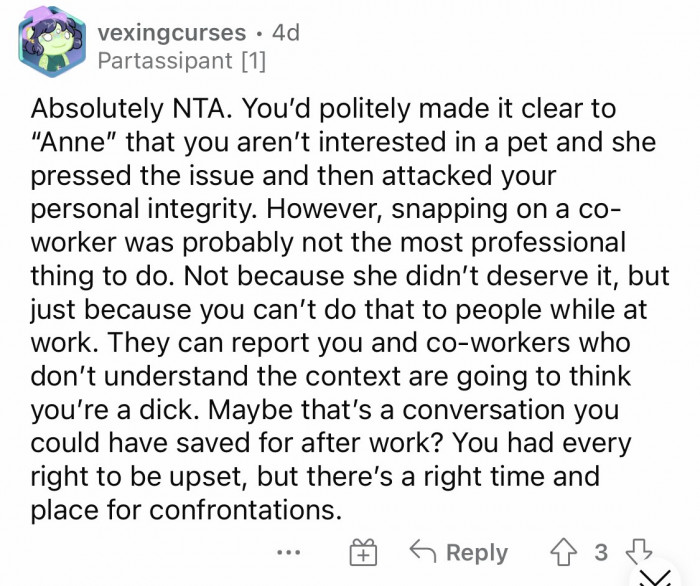Viewport: 700px width, 586px height.
Task: Click the vote count number 3
Action: click(x=601, y=552)
